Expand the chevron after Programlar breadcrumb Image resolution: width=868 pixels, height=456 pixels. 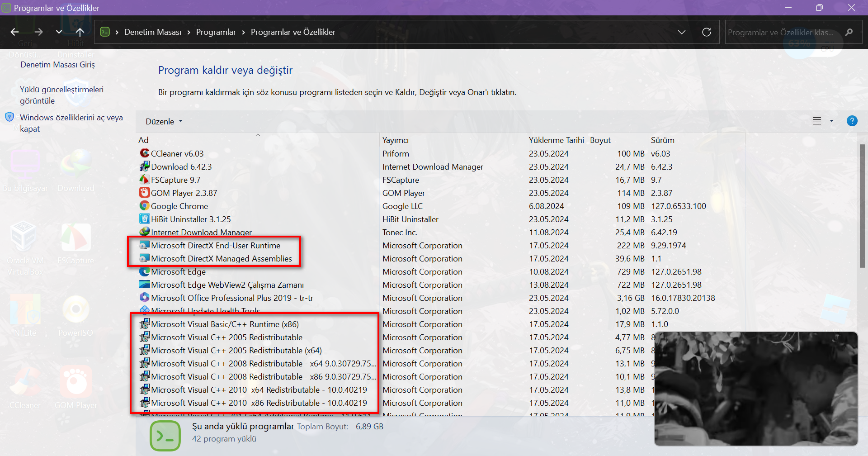pos(243,32)
